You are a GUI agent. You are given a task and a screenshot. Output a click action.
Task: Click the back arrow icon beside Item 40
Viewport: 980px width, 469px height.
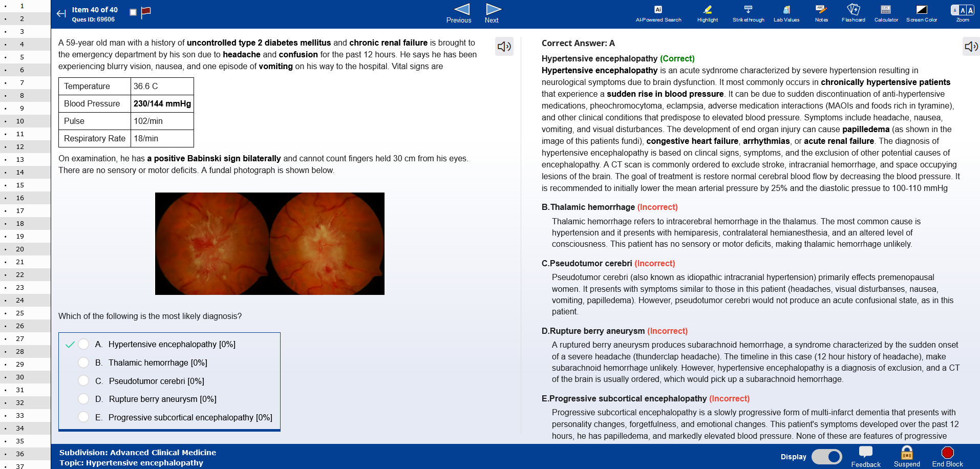(x=61, y=14)
